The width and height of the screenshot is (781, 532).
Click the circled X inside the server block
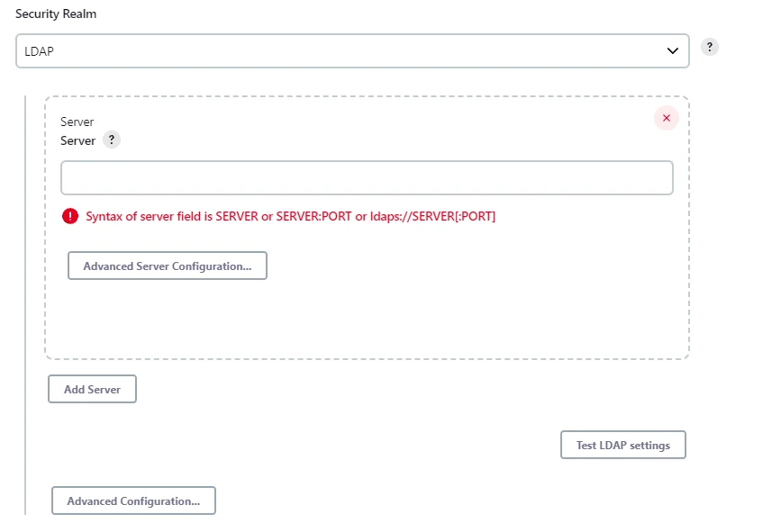[x=666, y=118]
